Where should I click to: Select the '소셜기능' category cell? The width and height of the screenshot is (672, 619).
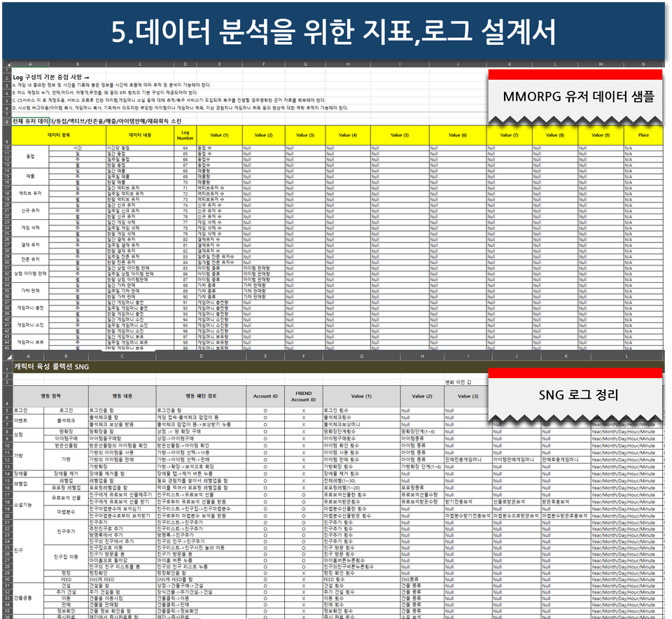(28, 505)
